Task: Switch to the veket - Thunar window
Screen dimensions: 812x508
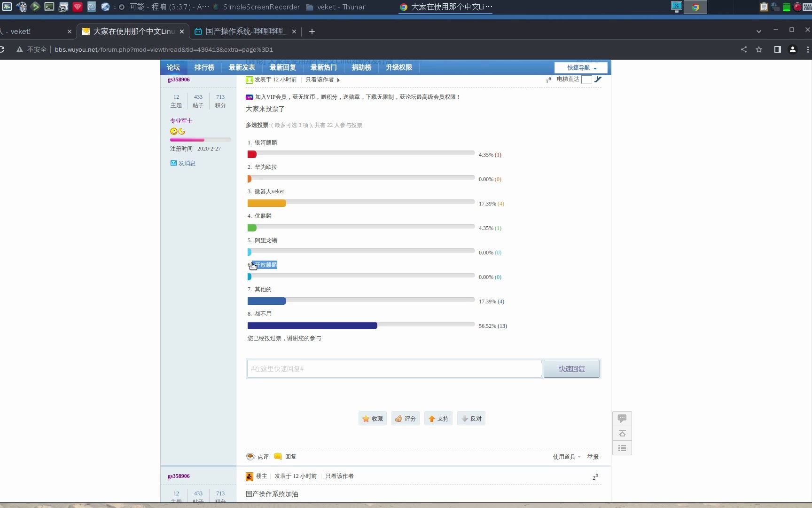Action: click(336, 7)
